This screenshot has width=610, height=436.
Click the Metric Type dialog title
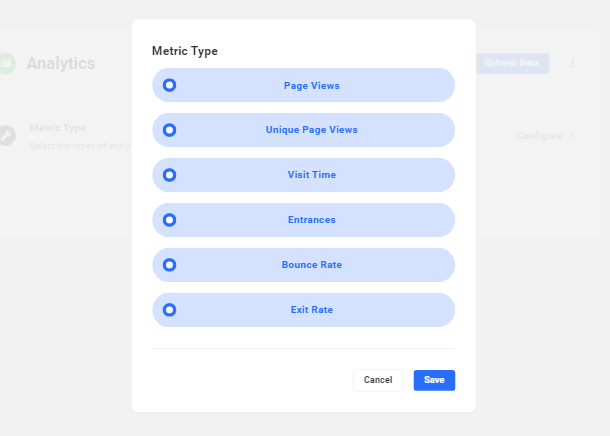(185, 50)
